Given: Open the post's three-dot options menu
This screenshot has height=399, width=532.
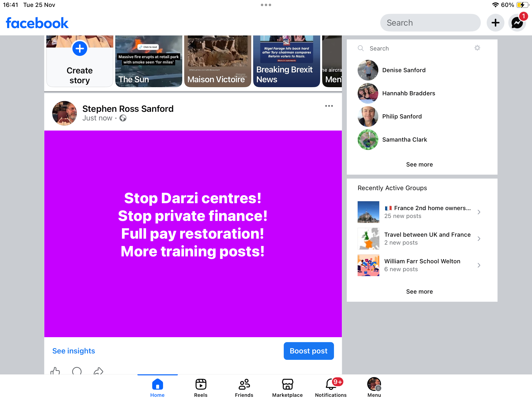Looking at the screenshot, I should click(329, 106).
